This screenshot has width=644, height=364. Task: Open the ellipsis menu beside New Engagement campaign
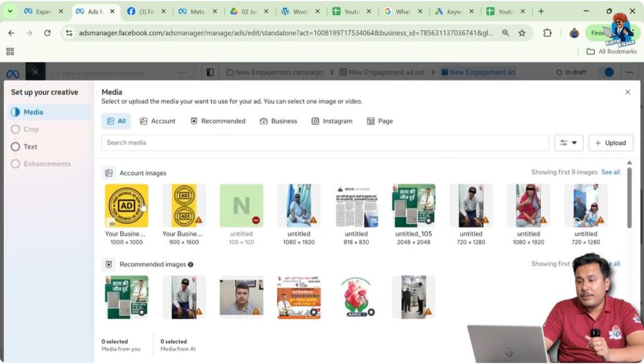181,72
